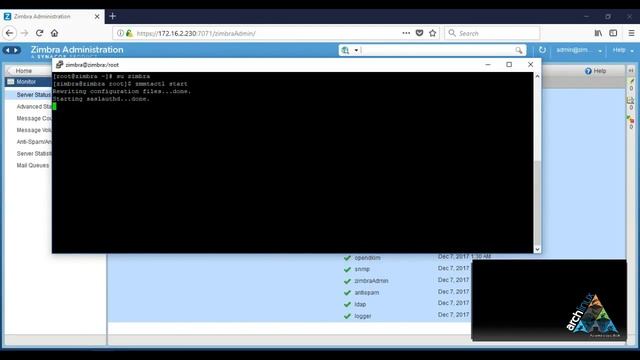Open Advanced Statistics in the sidebar

pos(33,107)
